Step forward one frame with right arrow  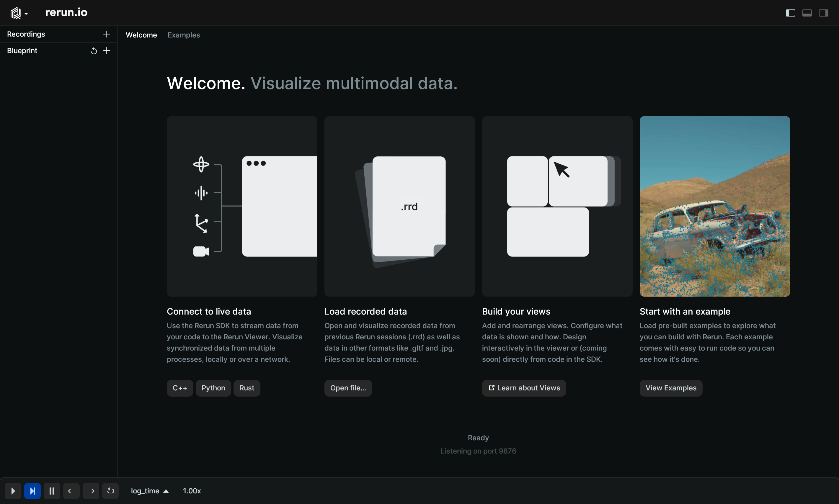91,491
